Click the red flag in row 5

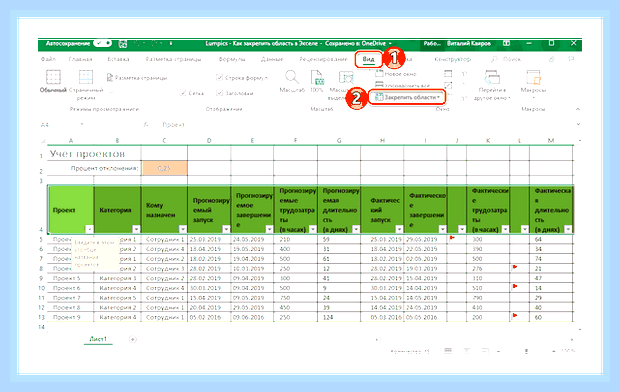[452, 238]
